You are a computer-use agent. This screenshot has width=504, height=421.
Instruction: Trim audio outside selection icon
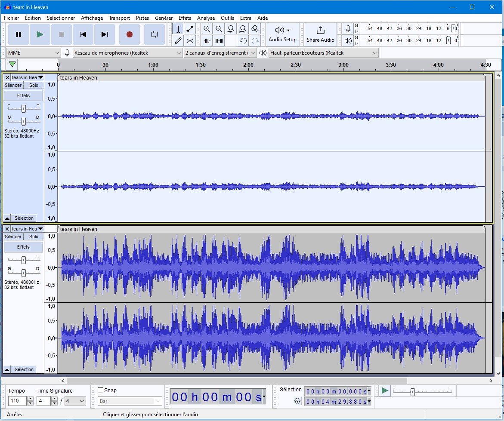(x=207, y=41)
